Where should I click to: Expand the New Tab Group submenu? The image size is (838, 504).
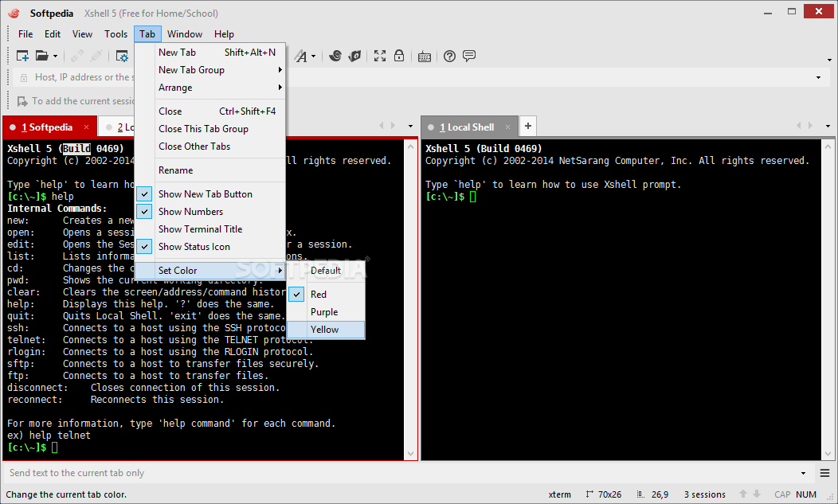click(x=210, y=70)
